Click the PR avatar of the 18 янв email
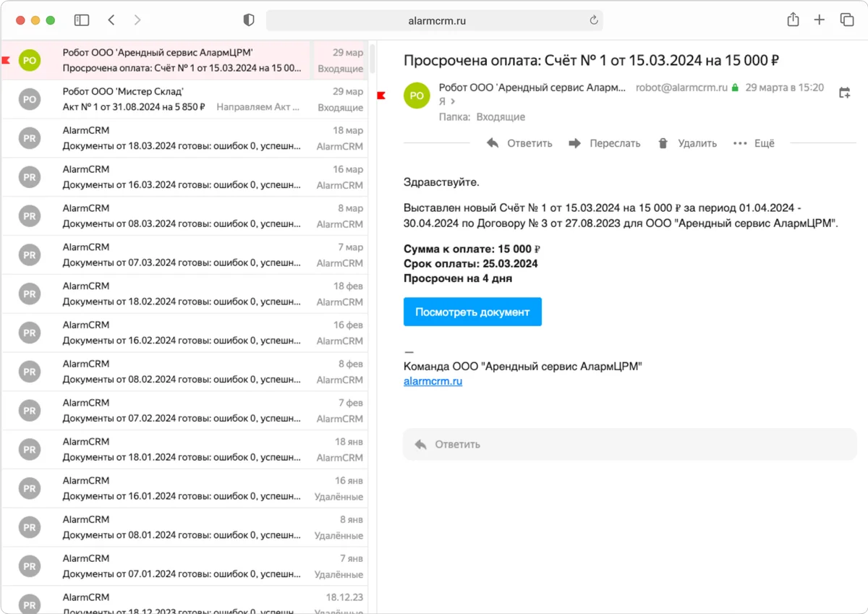The width and height of the screenshot is (868, 614). [30, 450]
